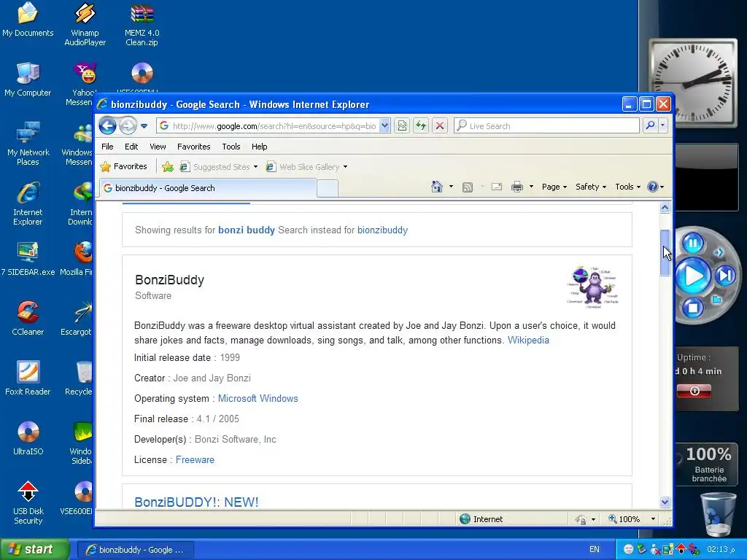
Task: Click the IE Forward arrow button
Action: pos(128,125)
